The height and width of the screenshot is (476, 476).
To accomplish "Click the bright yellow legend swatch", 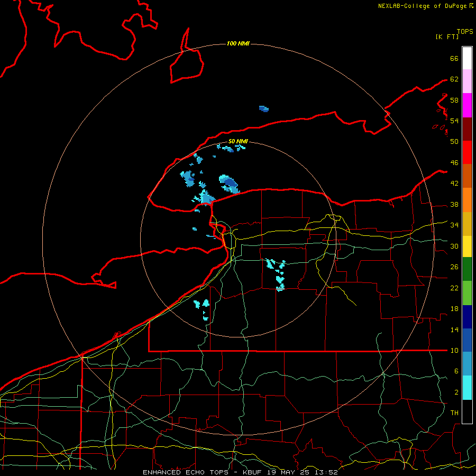I will pos(467,246).
